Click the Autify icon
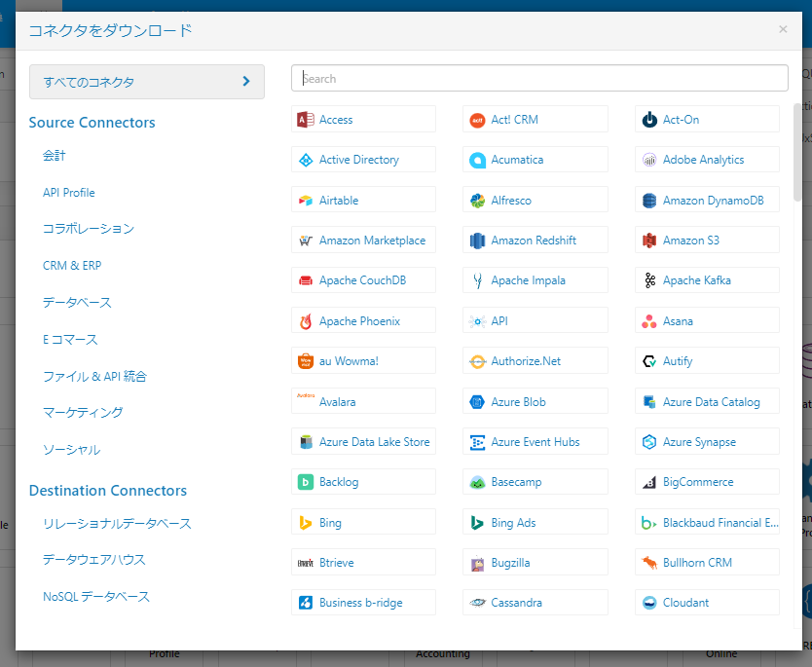 (649, 361)
